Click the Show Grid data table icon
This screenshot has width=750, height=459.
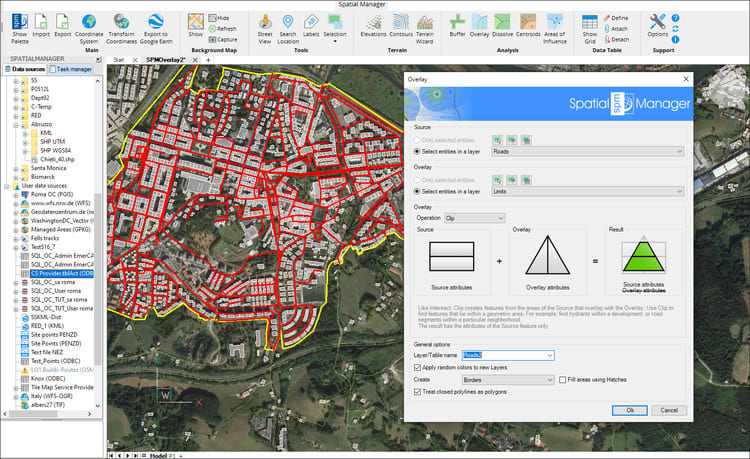tap(590, 29)
